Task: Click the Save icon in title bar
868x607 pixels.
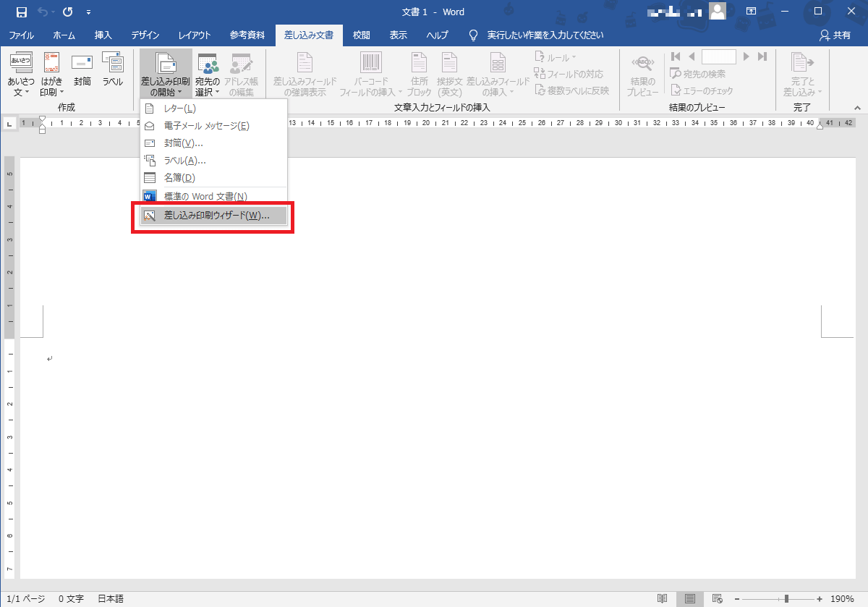Action: [x=21, y=12]
